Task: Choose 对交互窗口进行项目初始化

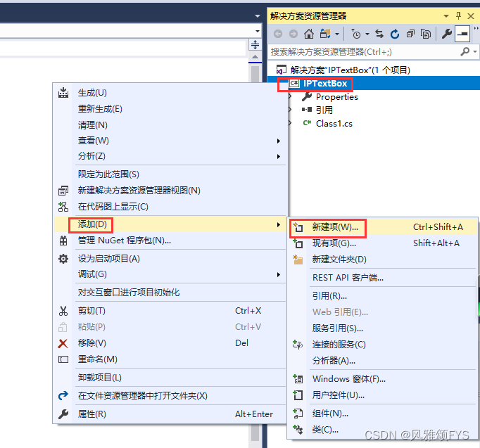Action: pyautogui.click(x=170, y=293)
